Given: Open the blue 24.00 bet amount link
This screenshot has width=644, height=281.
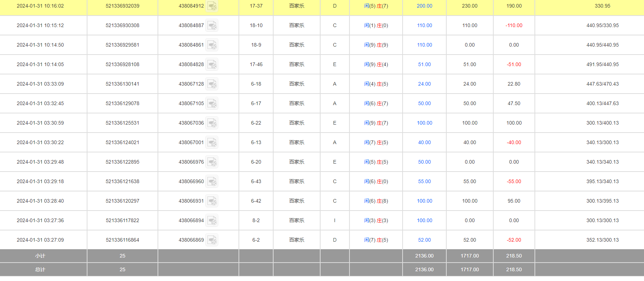Looking at the screenshot, I should 424,84.
